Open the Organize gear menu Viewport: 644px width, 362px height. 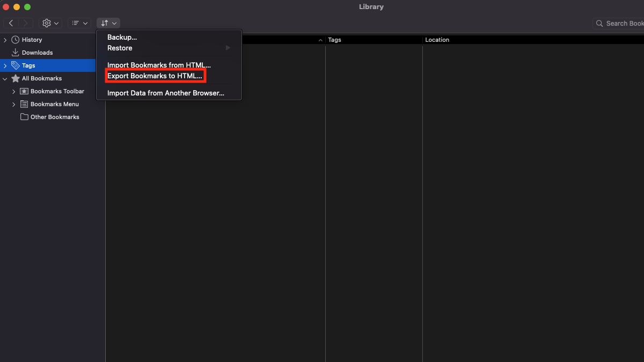(x=50, y=23)
